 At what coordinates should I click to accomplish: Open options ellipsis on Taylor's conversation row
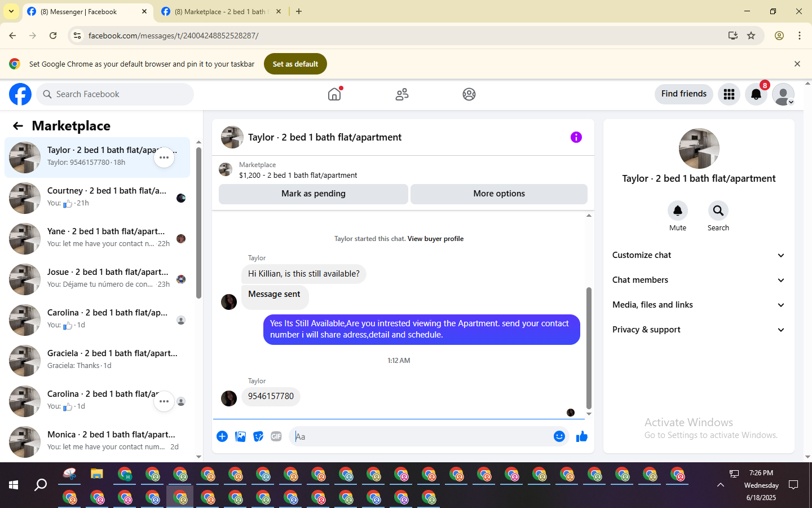164,157
